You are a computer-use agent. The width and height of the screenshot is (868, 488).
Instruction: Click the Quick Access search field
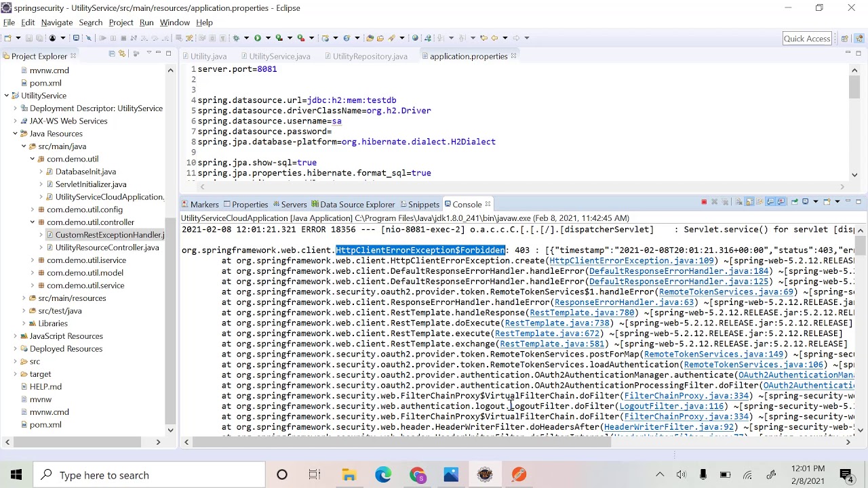tap(807, 39)
